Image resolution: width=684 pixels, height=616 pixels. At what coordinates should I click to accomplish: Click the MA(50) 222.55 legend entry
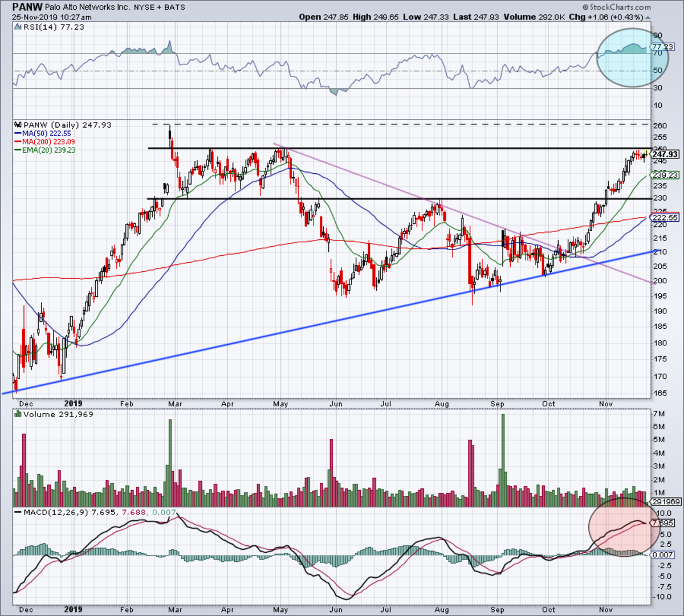(47, 133)
